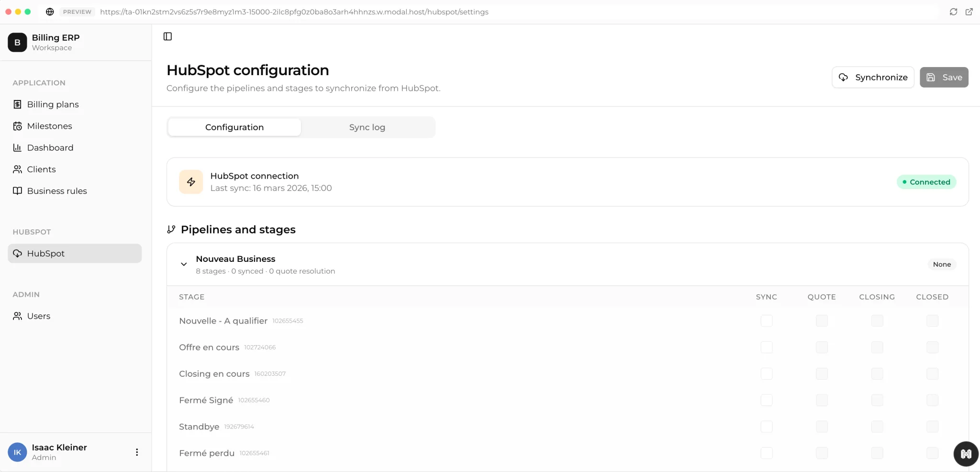Click the Milestones calendar-clock icon

[x=17, y=126]
